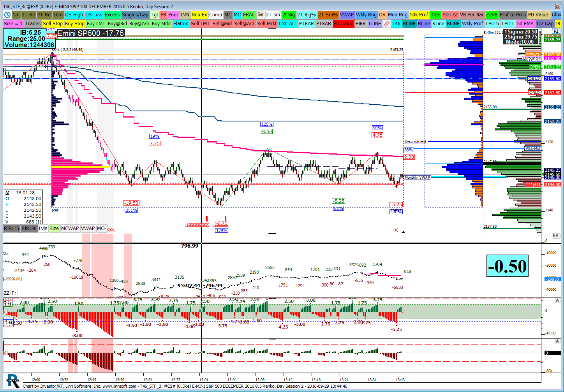Toggle the OS High line button
Image resolution: width=564 pixels, height=392 pixels.
[x=74, y=15]
